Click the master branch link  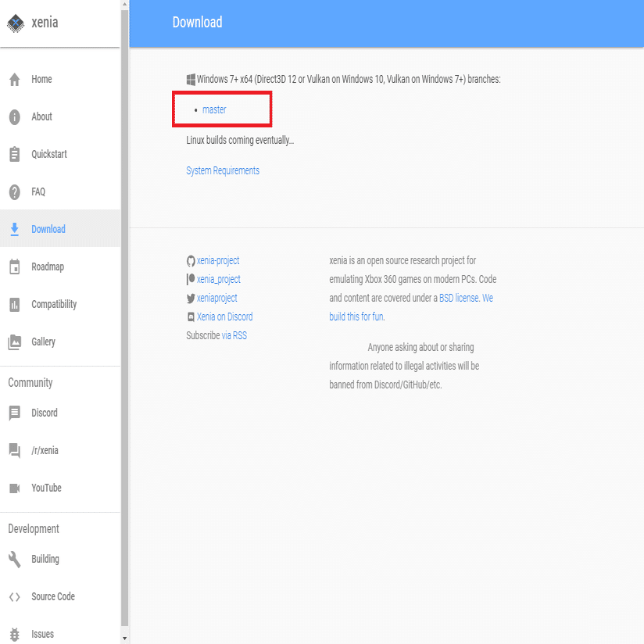[x=214, y=109]
